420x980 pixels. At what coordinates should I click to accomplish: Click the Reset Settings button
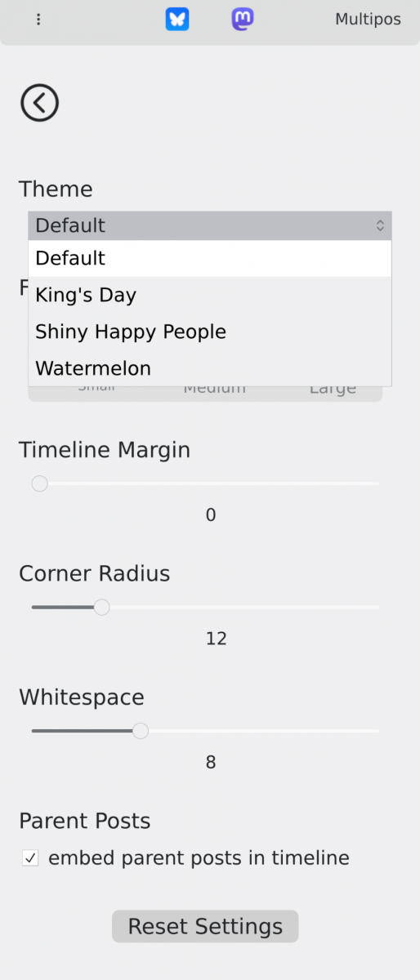(x=205, y=927)
